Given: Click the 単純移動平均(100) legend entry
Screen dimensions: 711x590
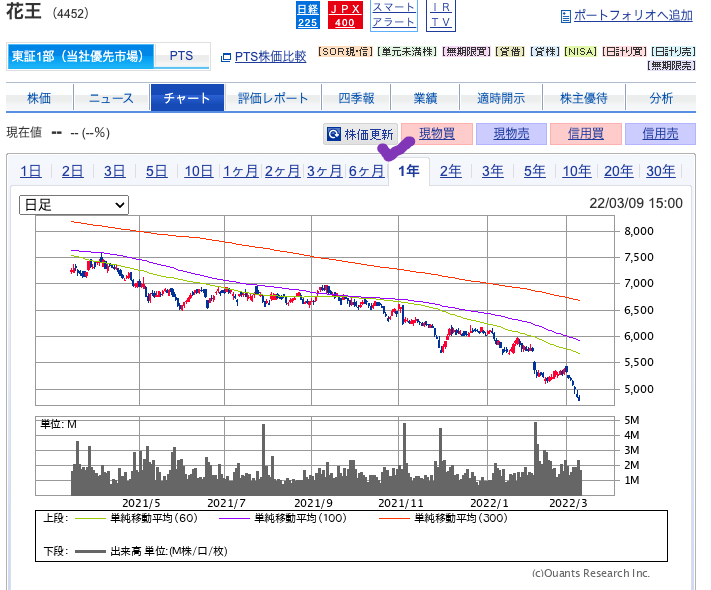Looking at the screenshot, I should [282, 518].
